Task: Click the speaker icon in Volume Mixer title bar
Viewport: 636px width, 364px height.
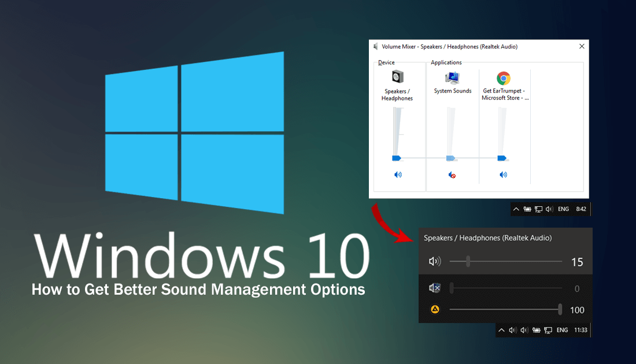Action: (x=376, y=47)
